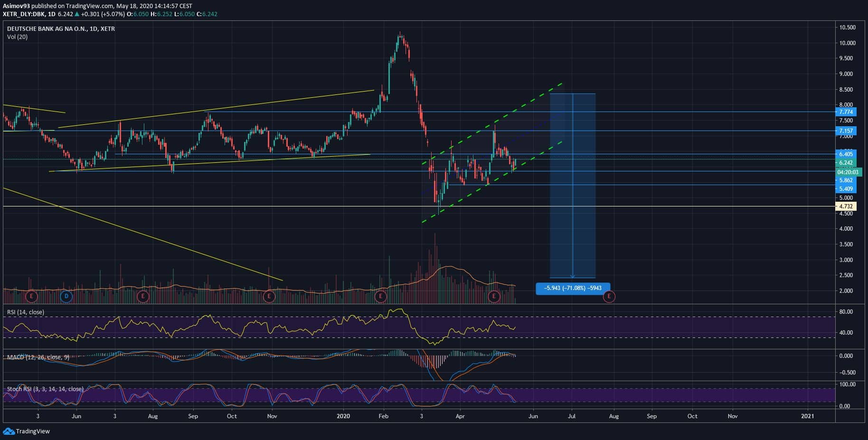Click the 80.00 RSI scale value
The height and width of the screenshot is (440, 868).
(846, 312)
